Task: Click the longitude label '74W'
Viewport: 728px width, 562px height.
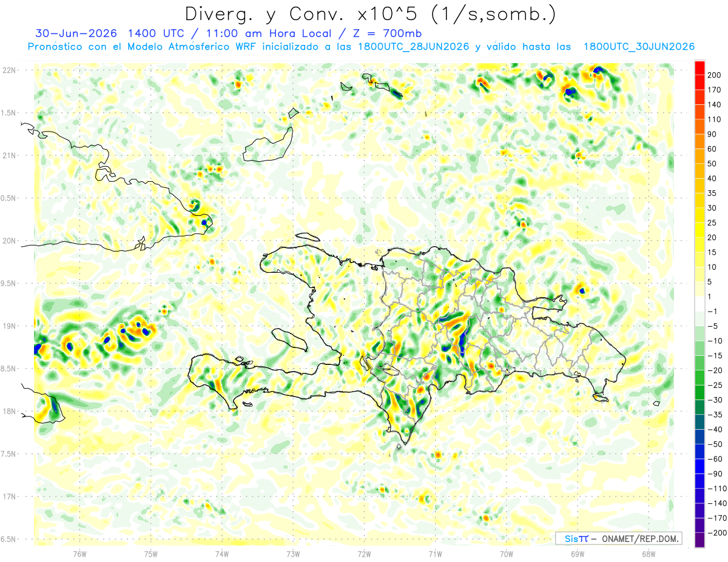Action: point(222,554)
